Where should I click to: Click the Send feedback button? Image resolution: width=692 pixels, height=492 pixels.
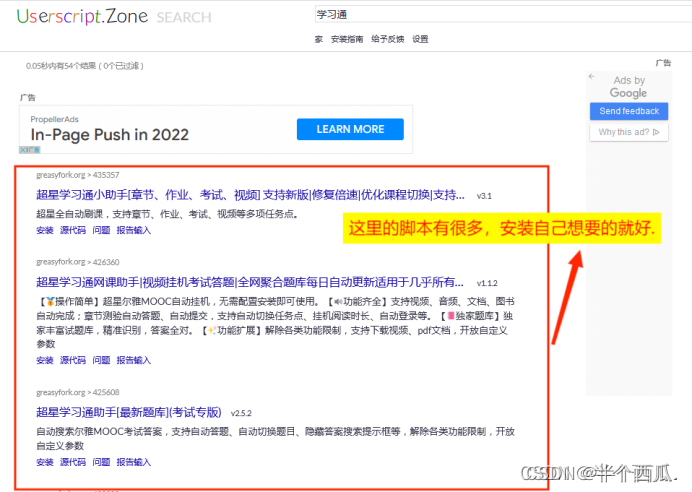(629, 111)
